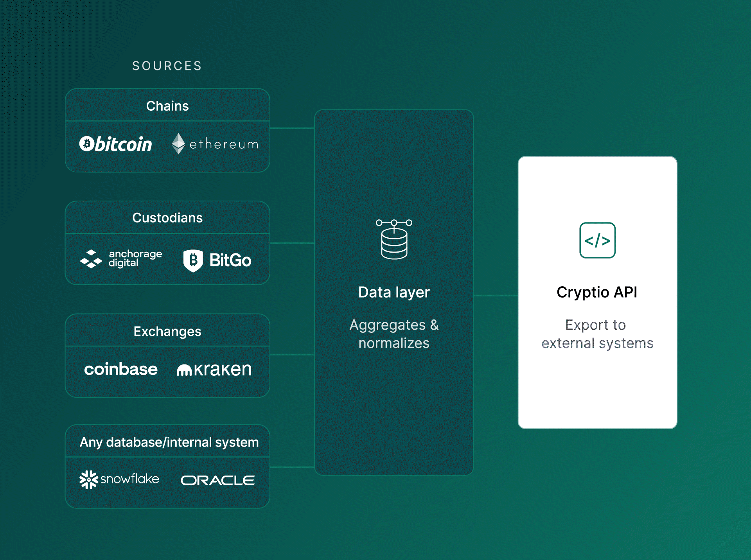The image size is (751, 560).
Task: Click the Aggregates & normalizes label
Action: tap(393, 334)
